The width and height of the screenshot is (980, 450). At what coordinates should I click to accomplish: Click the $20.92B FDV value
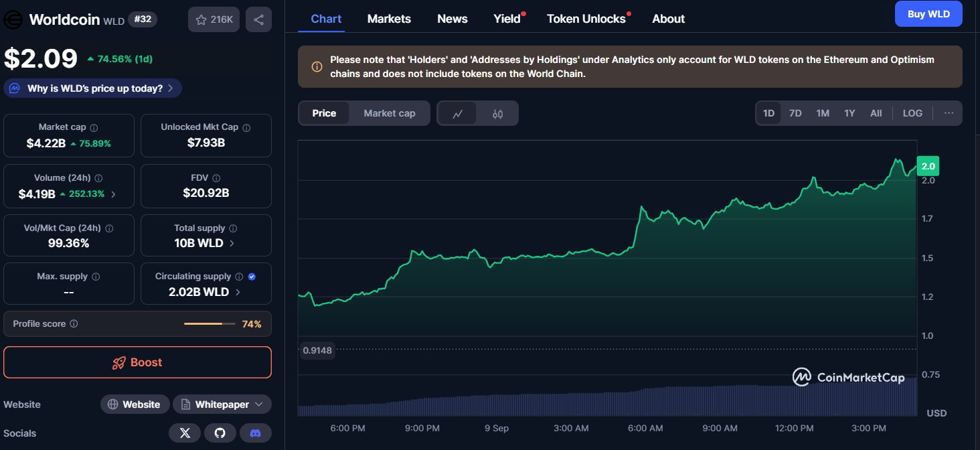click(206, 193)
